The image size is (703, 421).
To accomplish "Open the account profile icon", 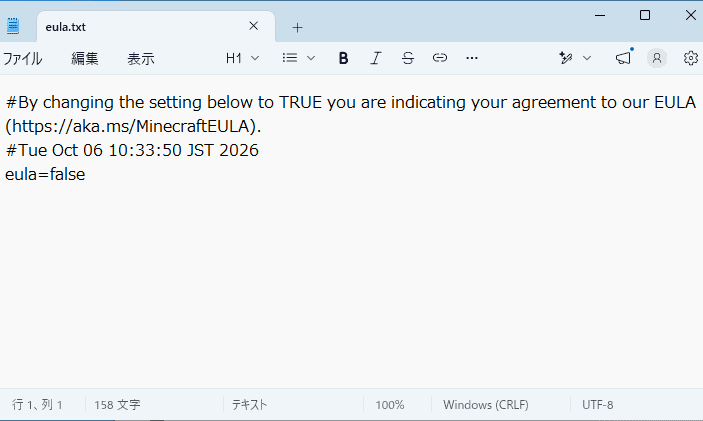I will (x=657, y=58).
